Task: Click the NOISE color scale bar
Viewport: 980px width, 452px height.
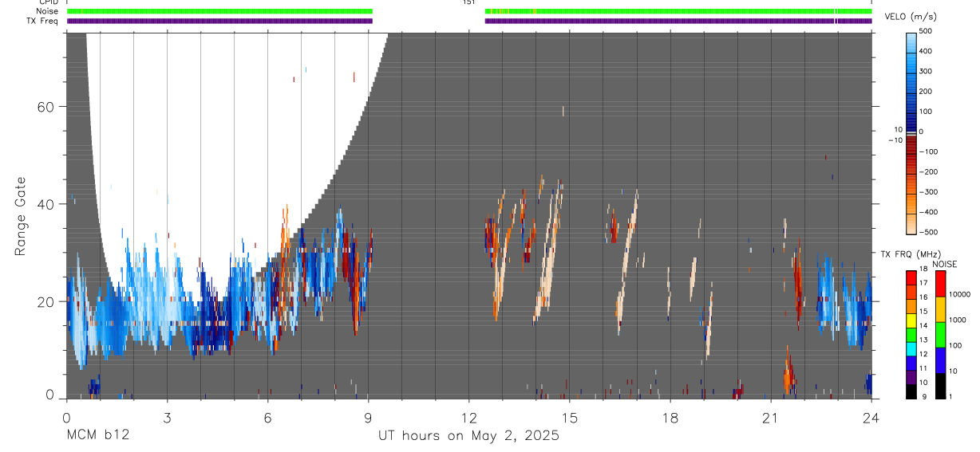Action: pos(941,334)
